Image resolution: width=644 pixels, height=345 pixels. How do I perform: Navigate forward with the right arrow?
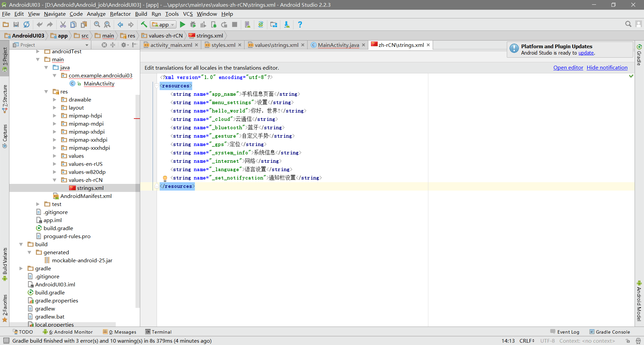131,24
